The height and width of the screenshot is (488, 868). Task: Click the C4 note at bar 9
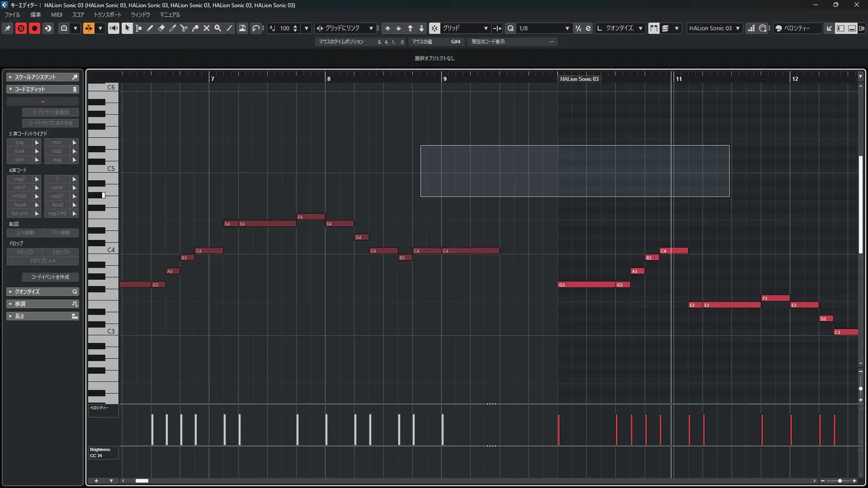[x=470, y=250]
